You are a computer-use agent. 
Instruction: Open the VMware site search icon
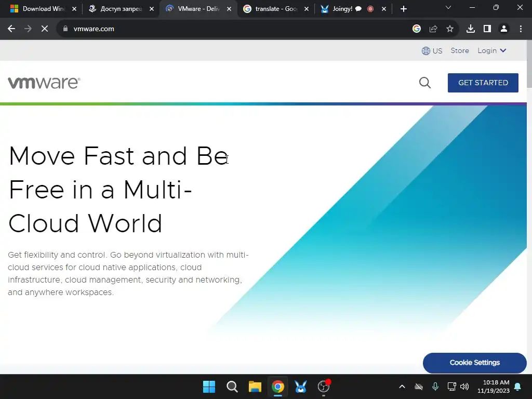[425, 83]
